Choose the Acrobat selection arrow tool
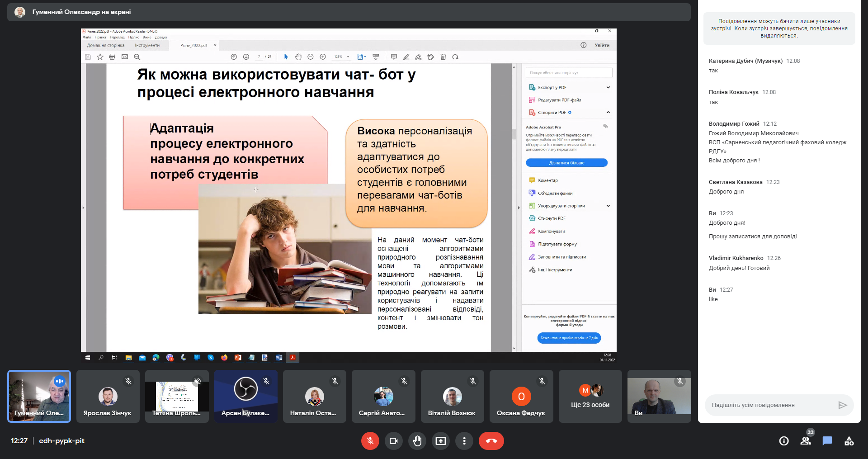This screenshot has height=459, width=868. point(286,57)
